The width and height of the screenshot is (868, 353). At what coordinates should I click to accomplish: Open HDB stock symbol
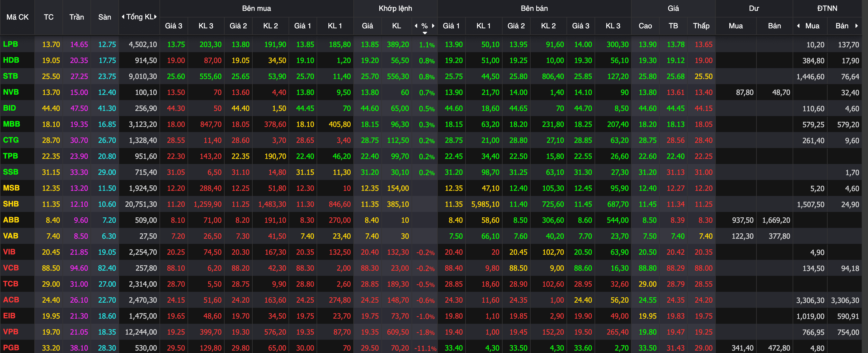11,60
